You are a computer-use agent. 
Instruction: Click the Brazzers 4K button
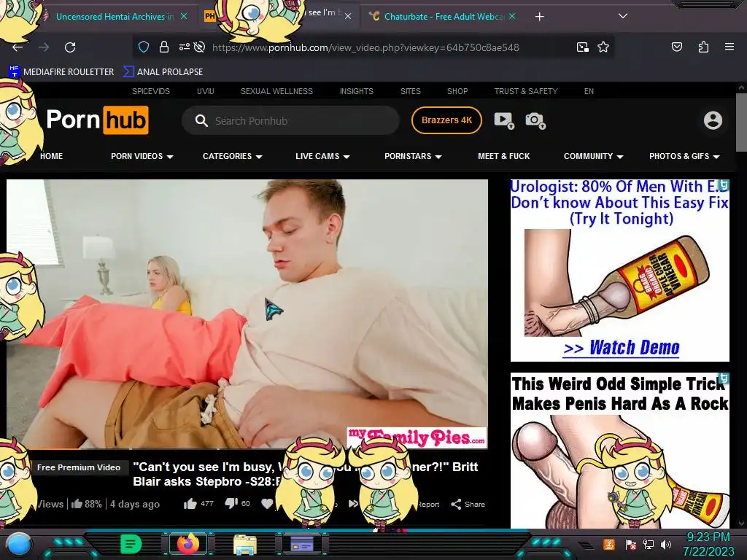pos(446,120)
